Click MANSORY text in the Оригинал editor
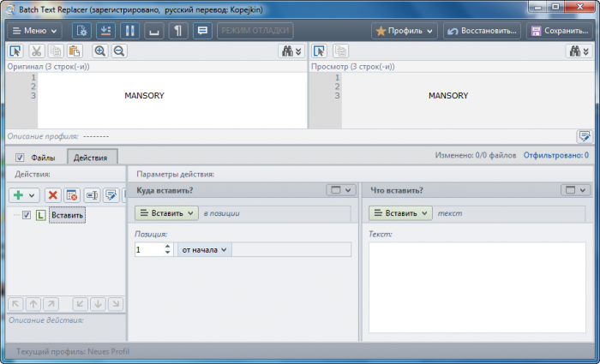 coord(144,96)
